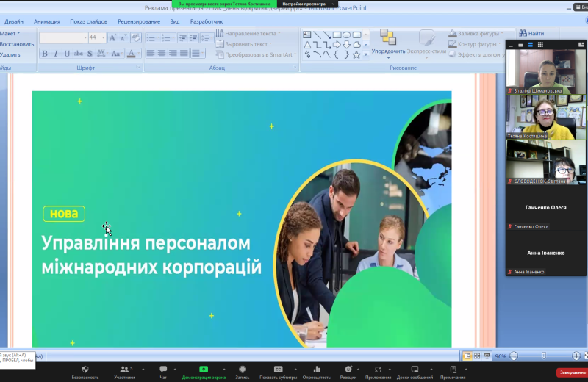Toggle italic formatting in the ribbon
Viewport: 588px width, 382px height.
56,54
